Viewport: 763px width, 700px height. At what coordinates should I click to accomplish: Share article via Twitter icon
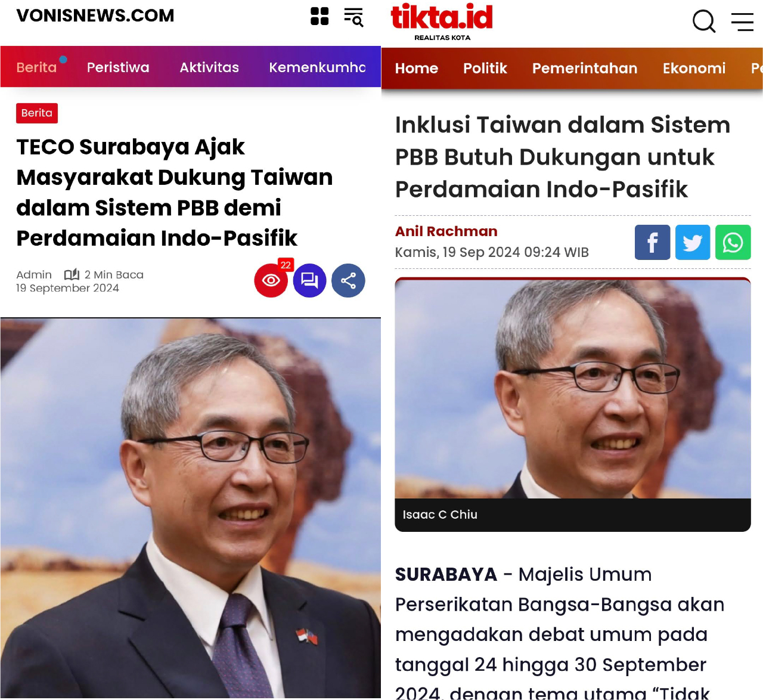point(693,242)
